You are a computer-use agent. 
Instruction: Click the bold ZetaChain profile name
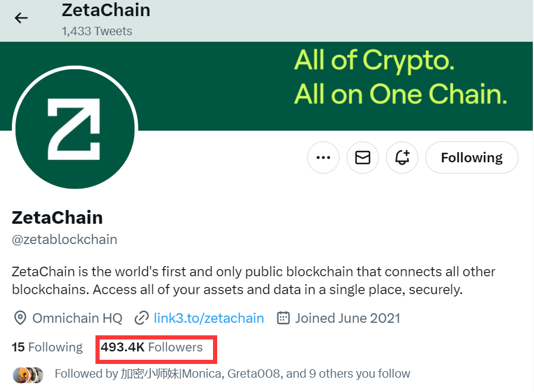57,217
